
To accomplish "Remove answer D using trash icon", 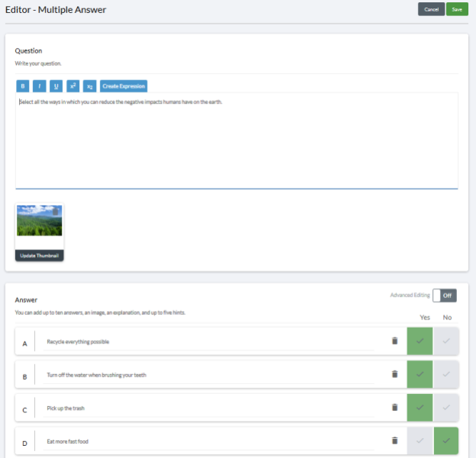I will coord(394,440).
